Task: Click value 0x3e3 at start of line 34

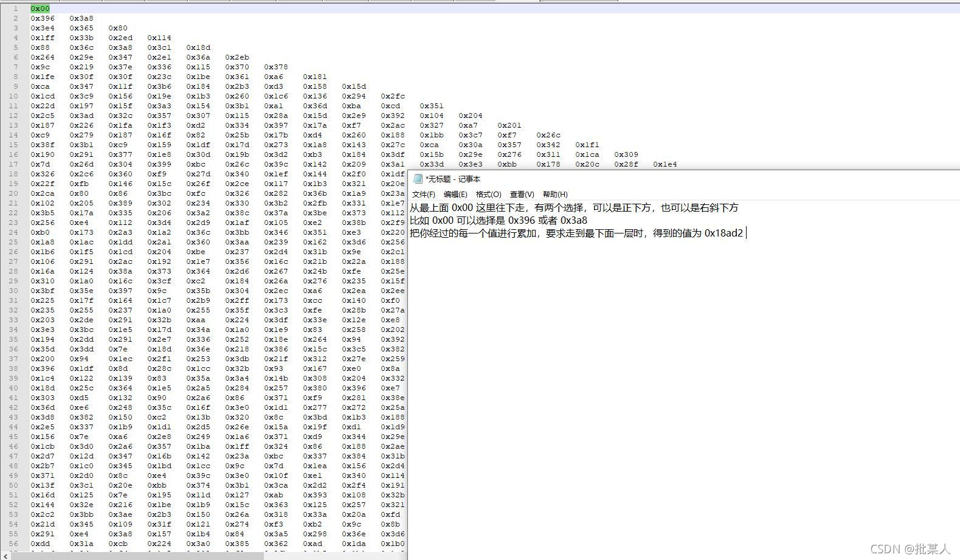Action: tap(43, 330)
